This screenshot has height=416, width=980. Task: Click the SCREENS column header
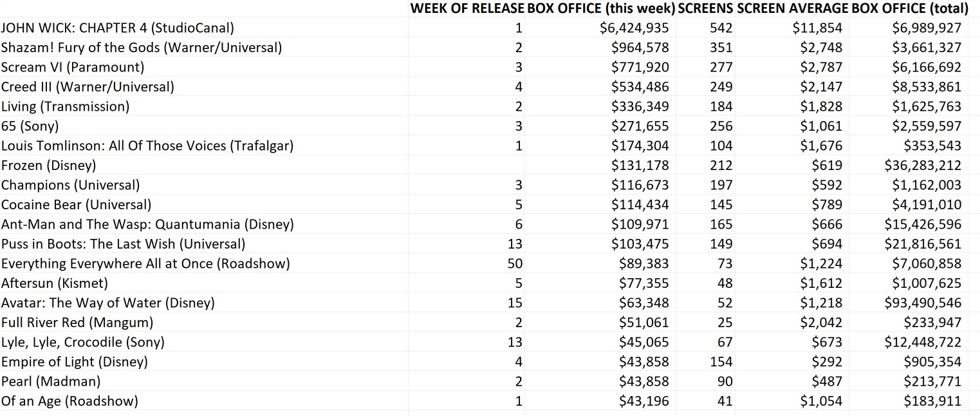pos(705,8)
